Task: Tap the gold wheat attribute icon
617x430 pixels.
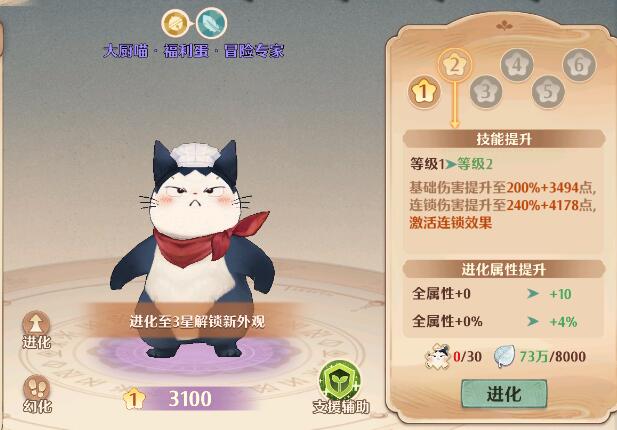Action: [x=176, y=24]
